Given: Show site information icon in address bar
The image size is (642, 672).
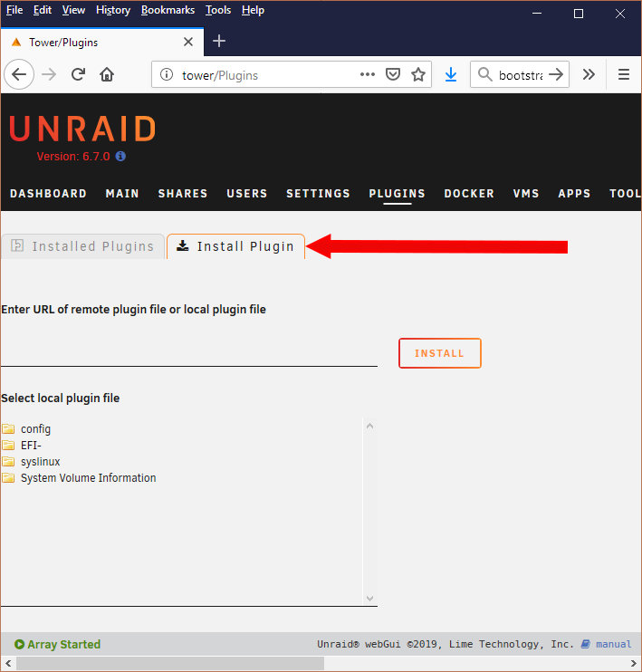Looking at the screenshot, I should click(x=167, y=74).
